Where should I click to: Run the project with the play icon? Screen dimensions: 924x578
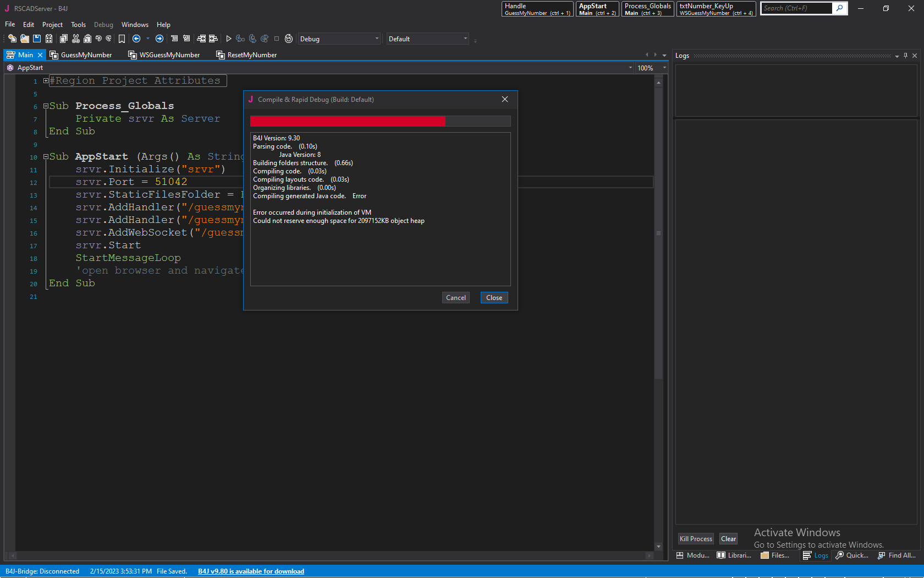pos(229,39)
